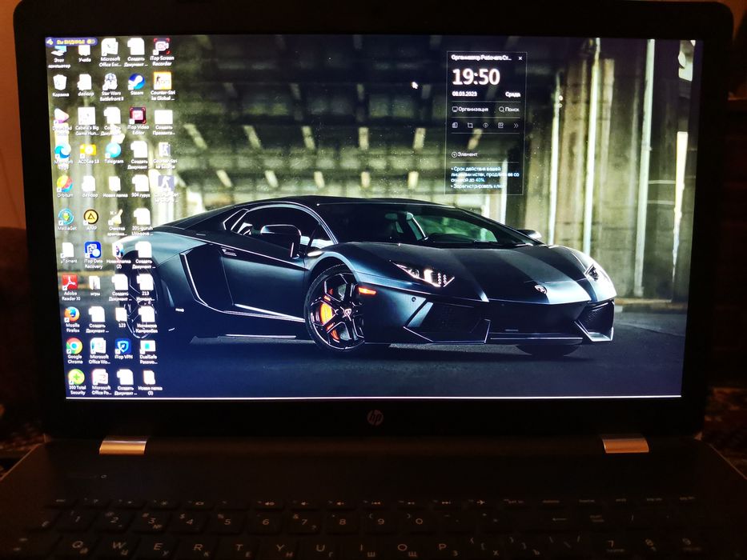Launch ACDSee 18 shortcut
The width and height of the screenshot is (747, 560).
[x=88, y=154]
